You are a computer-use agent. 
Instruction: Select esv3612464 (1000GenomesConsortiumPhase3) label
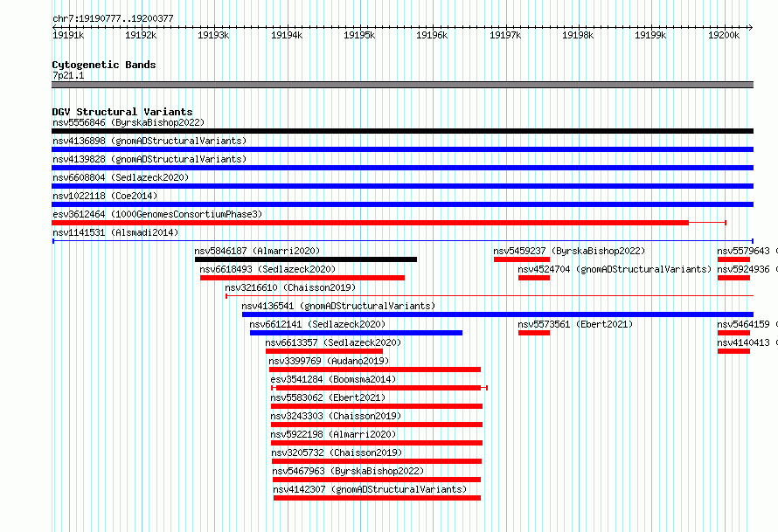157,214
